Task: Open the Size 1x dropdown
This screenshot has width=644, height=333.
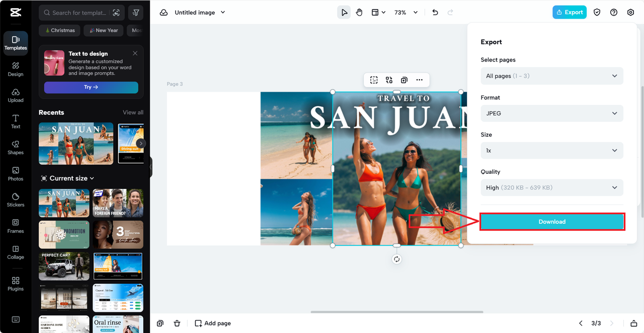Action: coord(552,151)
